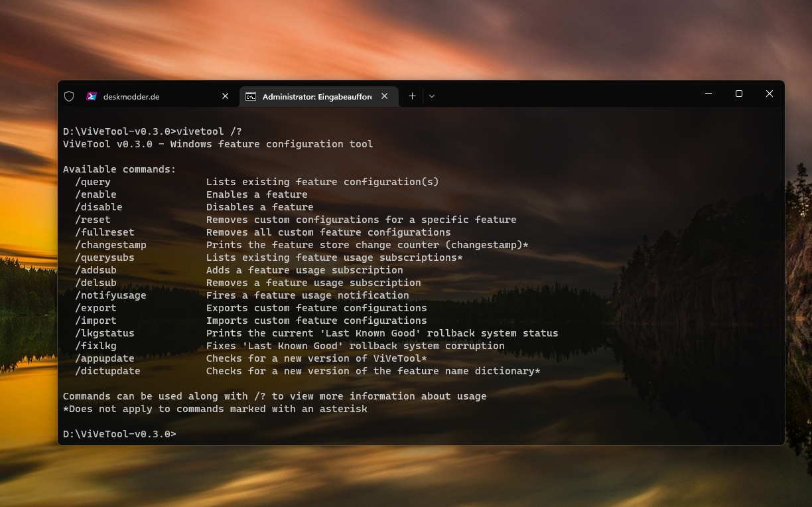The image size is (812, 507).
Task: Click the '/fixlkg' command text
Action: (x=96, y=346)
